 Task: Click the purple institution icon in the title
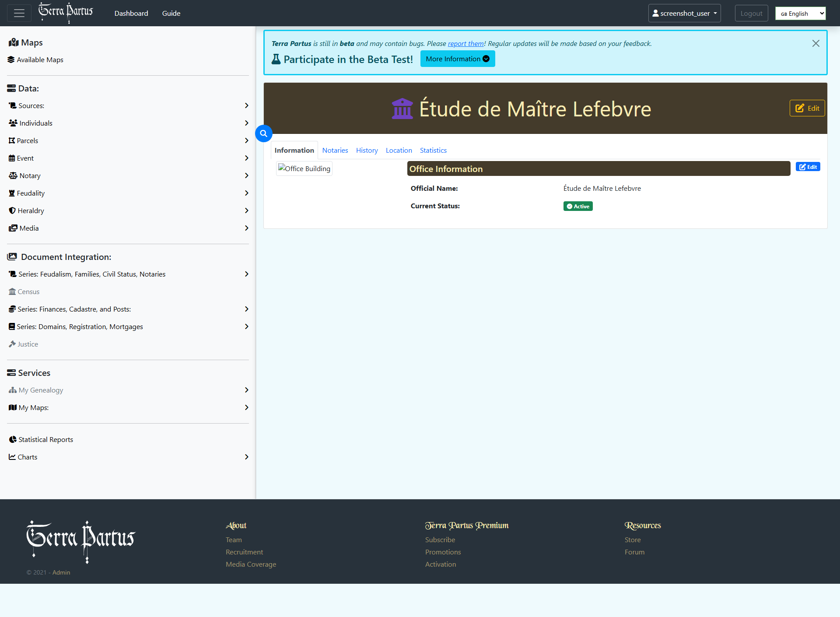[x=402, y=109]
